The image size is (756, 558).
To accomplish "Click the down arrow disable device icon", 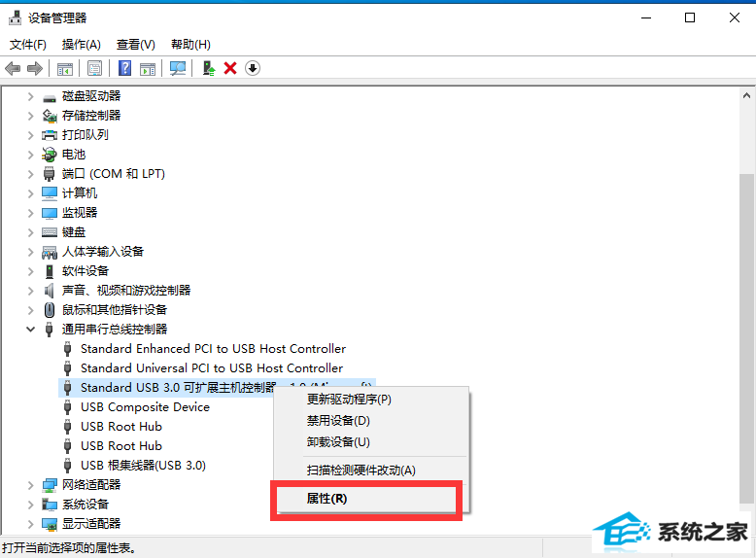I will [x=253, y=68].
